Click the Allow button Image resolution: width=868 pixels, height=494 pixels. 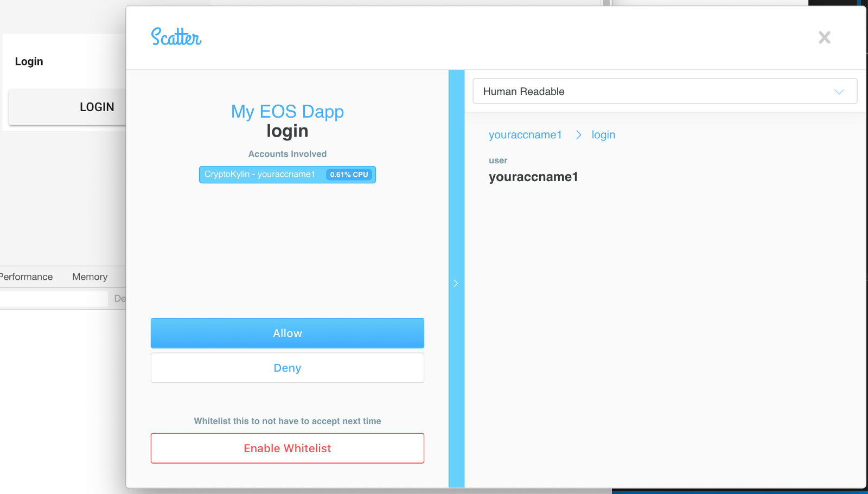click(288, 333)
